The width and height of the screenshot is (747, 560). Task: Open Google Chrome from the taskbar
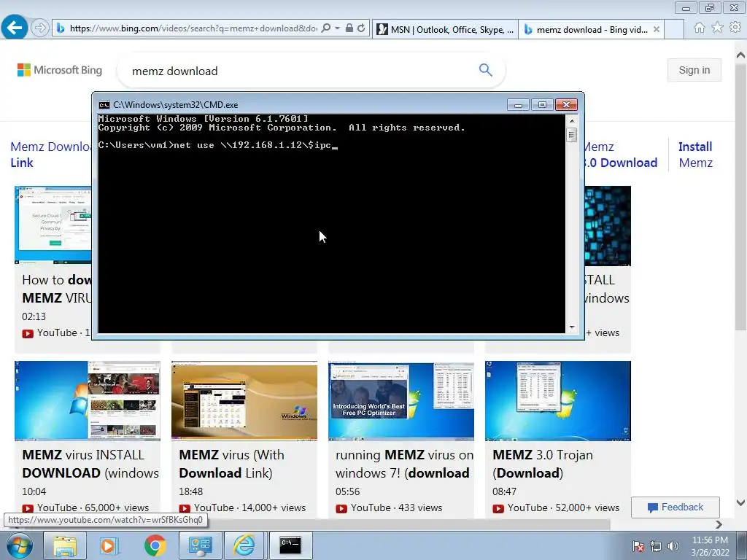(155, 545)
